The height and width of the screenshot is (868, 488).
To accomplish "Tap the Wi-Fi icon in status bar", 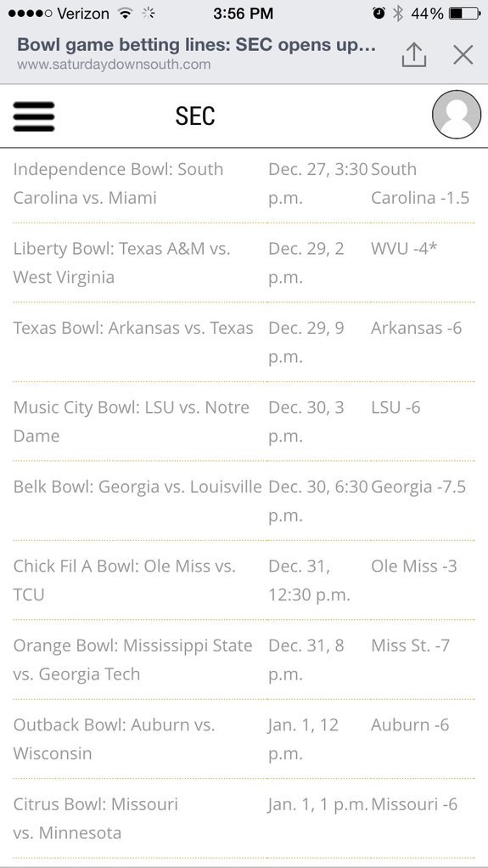I will [x=126, y=14].
